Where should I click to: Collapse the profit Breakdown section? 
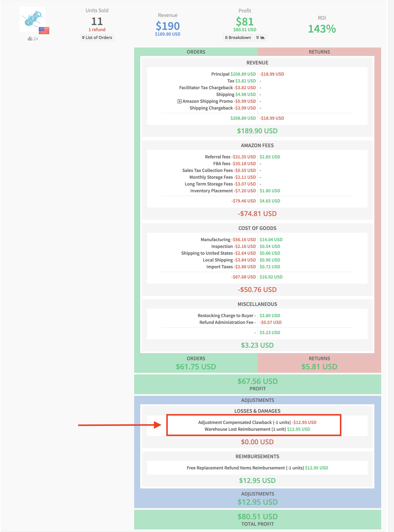(x=238, y=37)
